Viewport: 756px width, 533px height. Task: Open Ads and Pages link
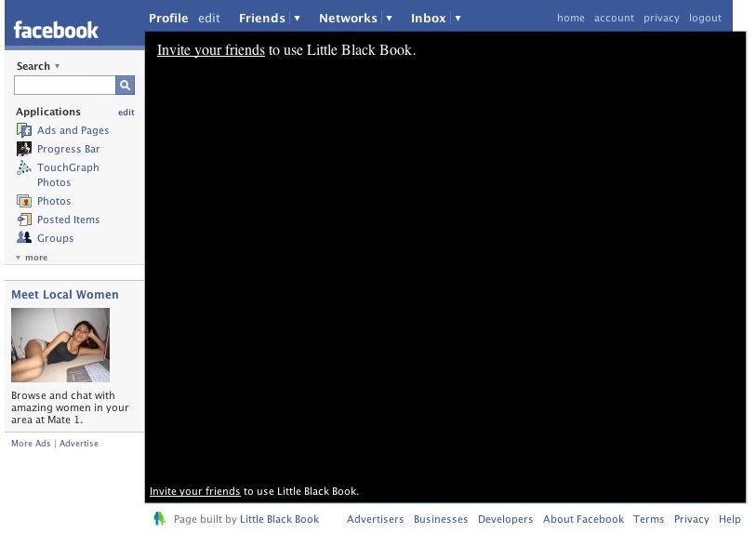coord(73,130)
